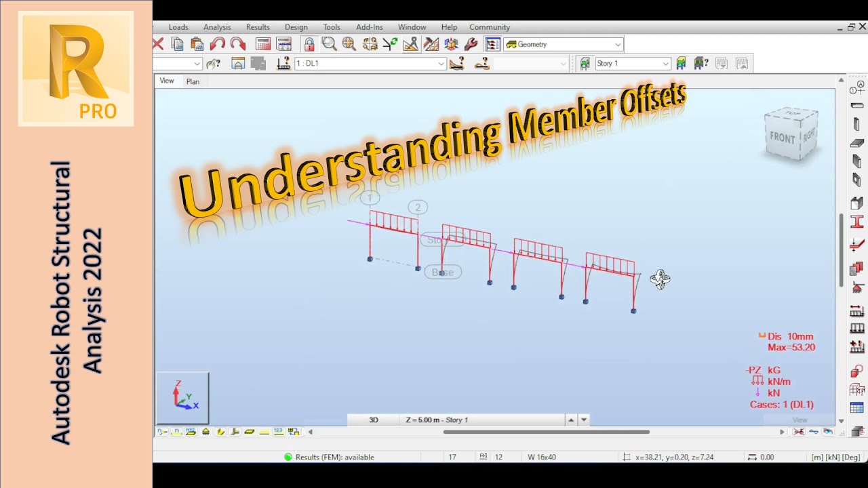Click the coordinates x=38.21 status entry
This screenshot has width=868, height=488.
click(669, 457)
